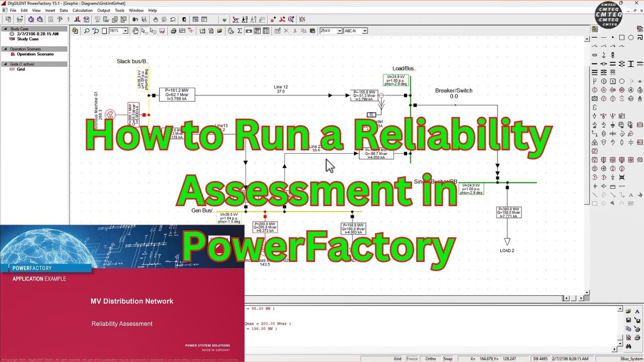
Task: Collapse the Operation Scenario panel header
Action: pos(34,49)
